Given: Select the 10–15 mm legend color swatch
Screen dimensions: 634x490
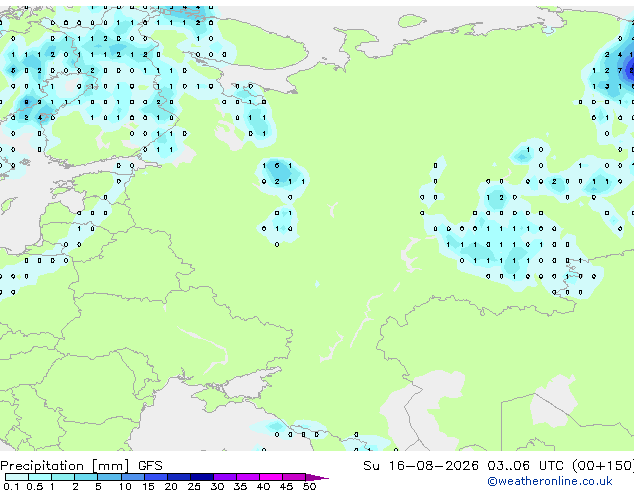Looking at the screenshot, I should click(x=132, y=477).
